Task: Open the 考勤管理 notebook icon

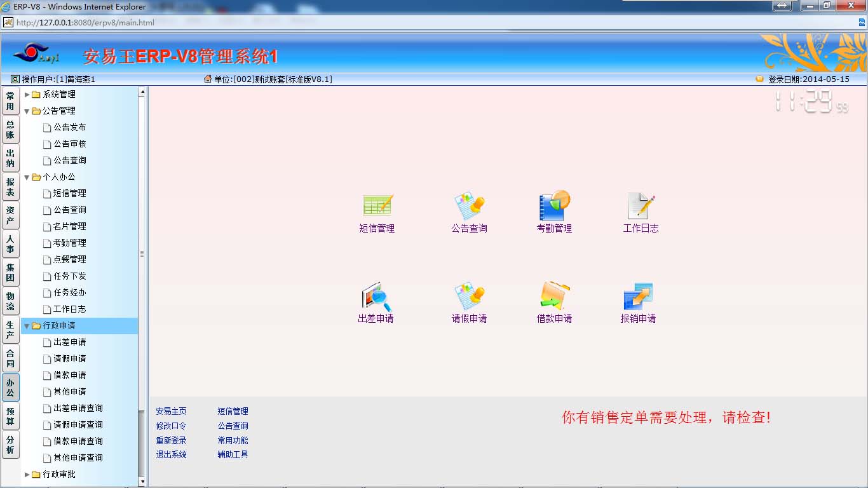Action: (554, 205)
